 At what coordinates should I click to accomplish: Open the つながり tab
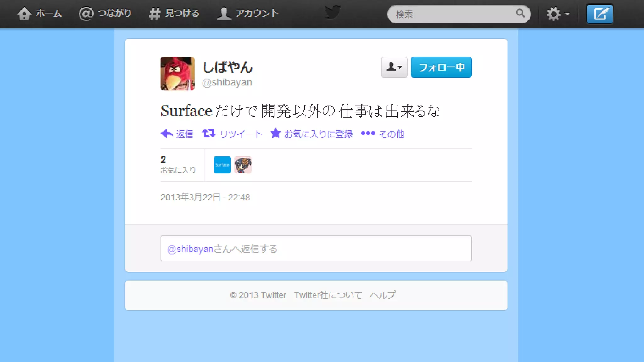105,14
